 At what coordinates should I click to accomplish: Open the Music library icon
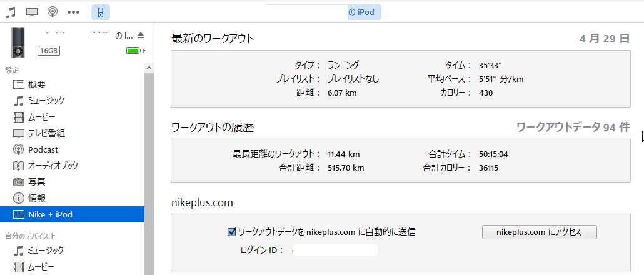coord(11,12)
